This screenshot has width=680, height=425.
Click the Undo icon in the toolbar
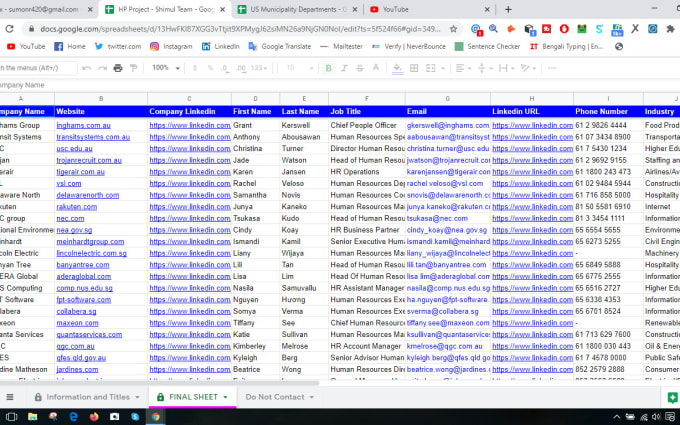(x=87, y=68)
